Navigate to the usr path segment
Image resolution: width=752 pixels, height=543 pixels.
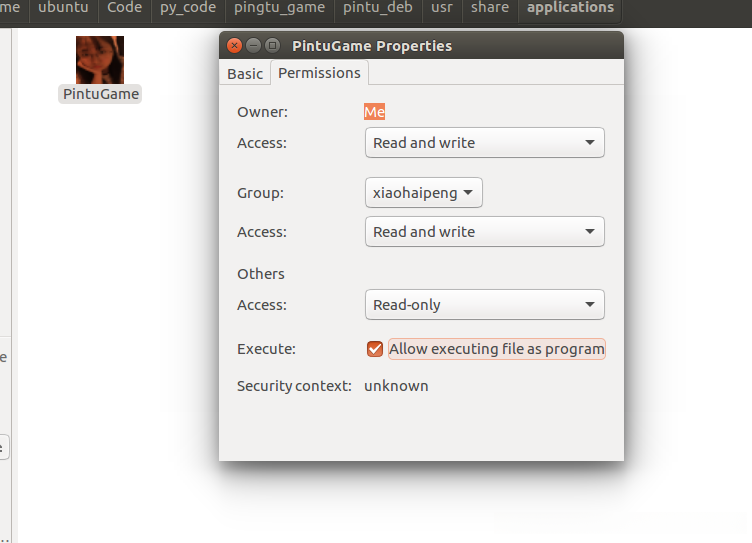pyautogui.click(x=441, y=8)
